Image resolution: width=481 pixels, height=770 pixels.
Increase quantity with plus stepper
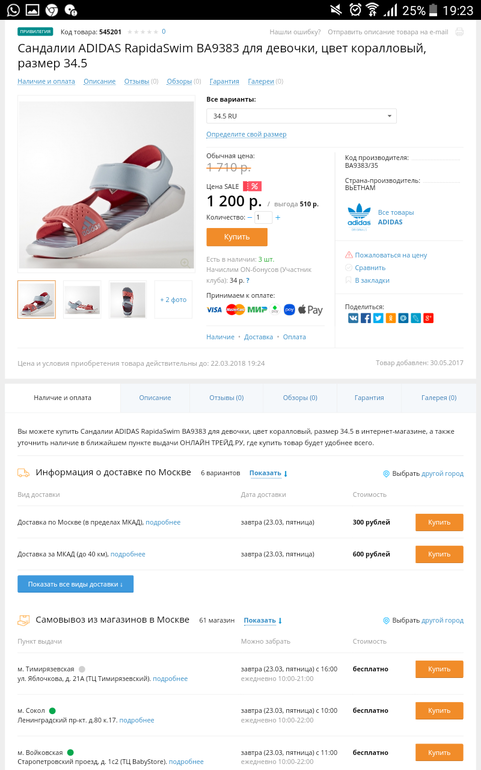click(278, 217)
